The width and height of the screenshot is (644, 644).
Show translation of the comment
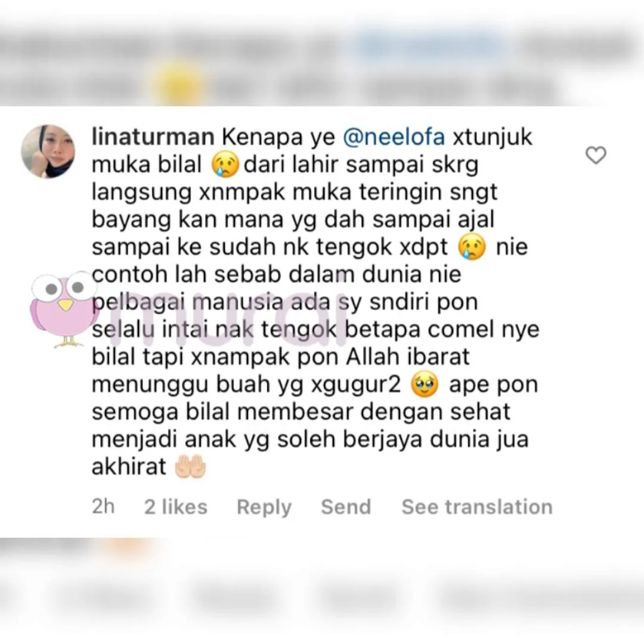[x=477, y=506]
